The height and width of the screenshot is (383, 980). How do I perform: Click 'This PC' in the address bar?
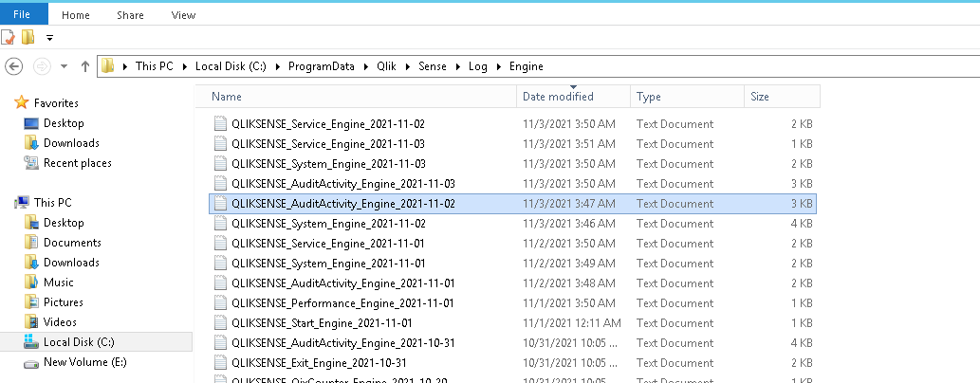click(x=155, y=66)
